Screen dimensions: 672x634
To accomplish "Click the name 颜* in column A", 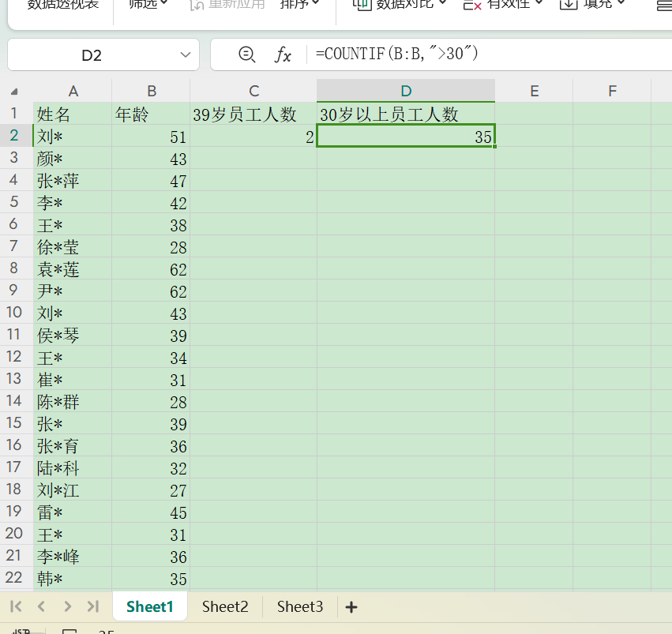I will [50, 159].
